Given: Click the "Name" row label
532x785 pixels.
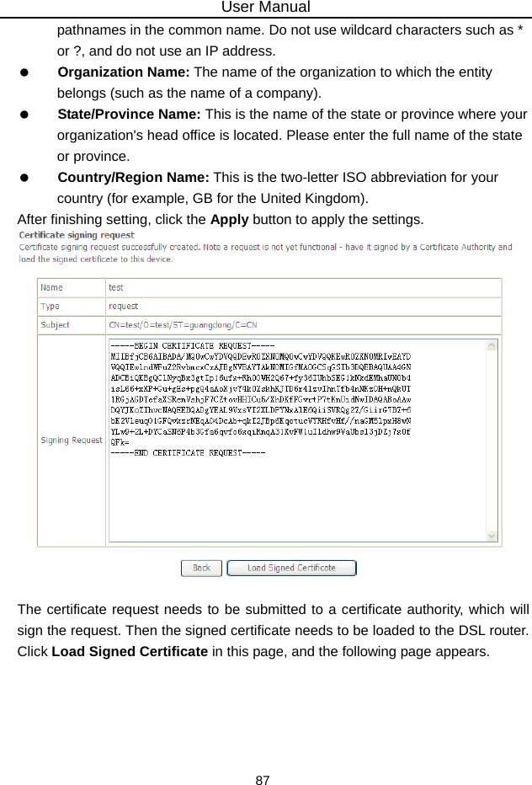Looking at the screenshot, I should [51, 288].
